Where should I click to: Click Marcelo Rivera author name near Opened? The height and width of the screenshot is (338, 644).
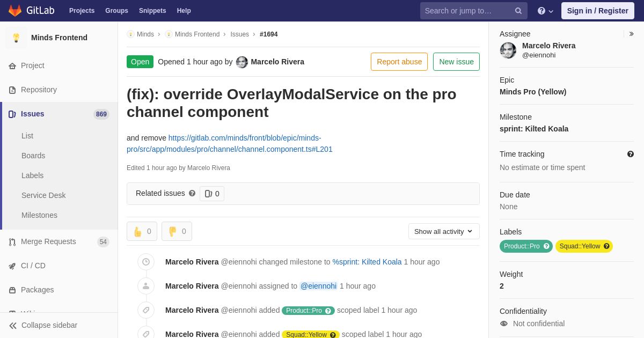[x=277, y=62]
